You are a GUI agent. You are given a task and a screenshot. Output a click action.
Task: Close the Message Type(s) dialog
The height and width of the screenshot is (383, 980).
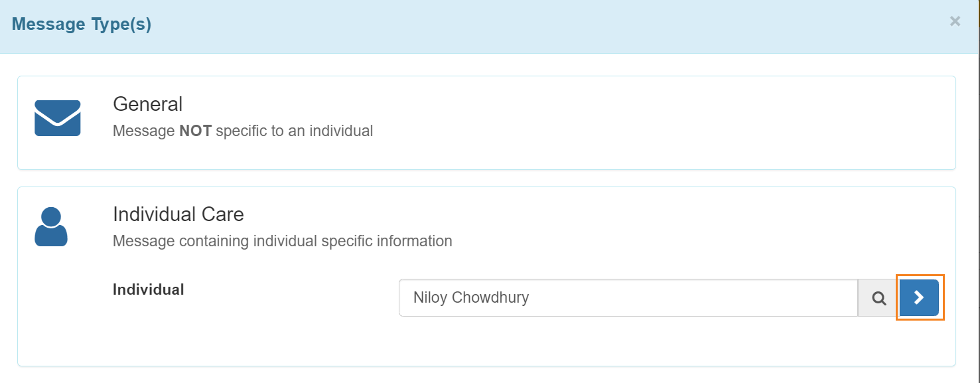[x=955, y=21]
